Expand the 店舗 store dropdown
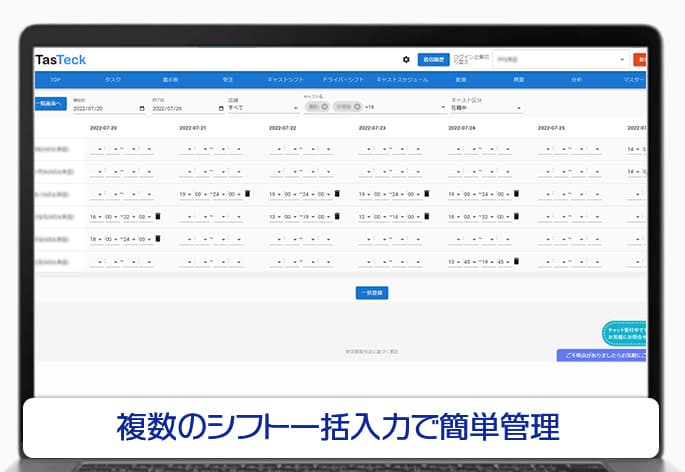The image size is (685, 472). click(x=296, y=107)
